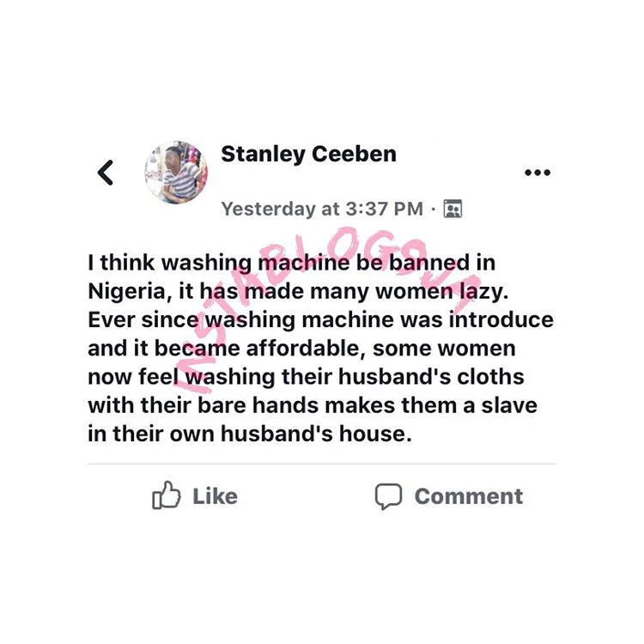Tap the speech bubble comment icon
Image resolution: width=644 pixels, height=644 pixels.
(x=388, y=496)
